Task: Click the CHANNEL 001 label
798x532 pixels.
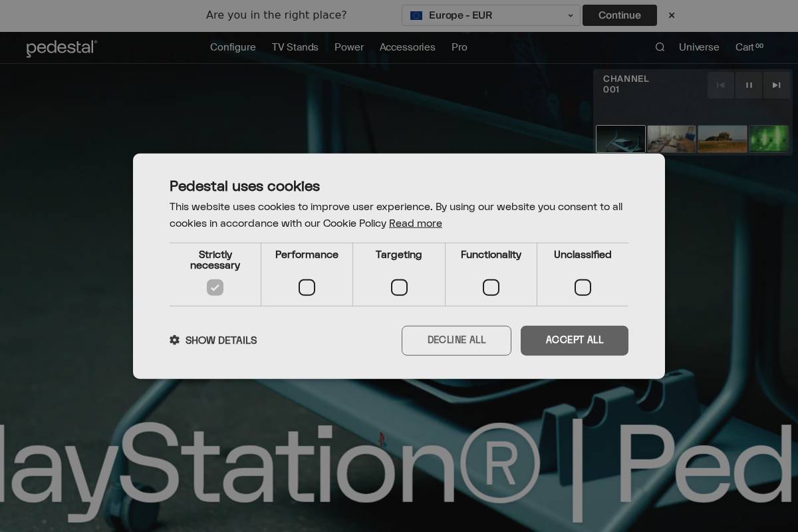Action: point(626,84)
